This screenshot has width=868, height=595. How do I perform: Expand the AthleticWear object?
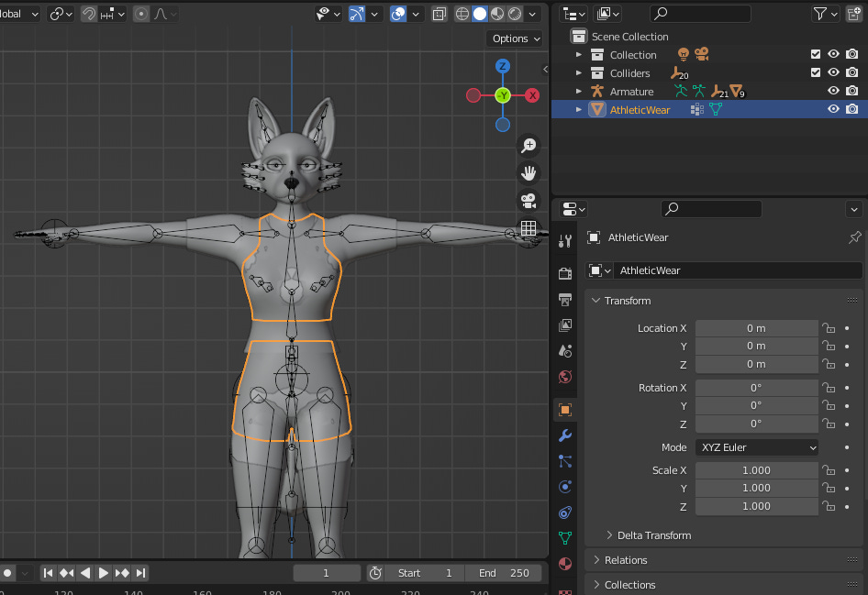pyautogui.click(x=579, y=109)
